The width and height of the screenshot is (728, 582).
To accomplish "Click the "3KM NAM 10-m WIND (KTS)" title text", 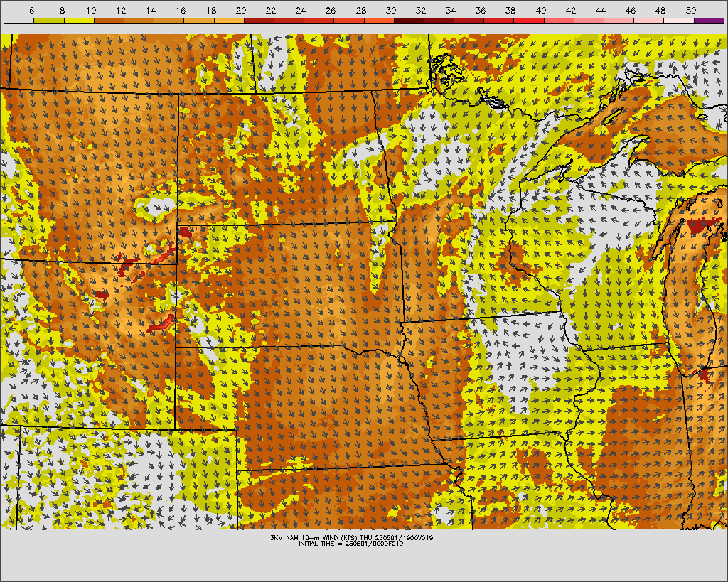I will (314, 537).
